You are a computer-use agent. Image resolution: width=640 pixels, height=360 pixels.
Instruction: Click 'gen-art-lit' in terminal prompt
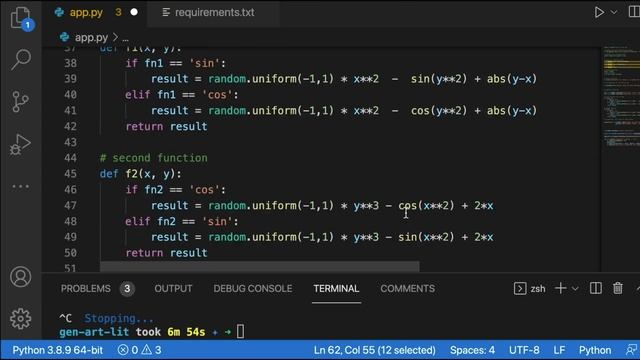point(94,332)
